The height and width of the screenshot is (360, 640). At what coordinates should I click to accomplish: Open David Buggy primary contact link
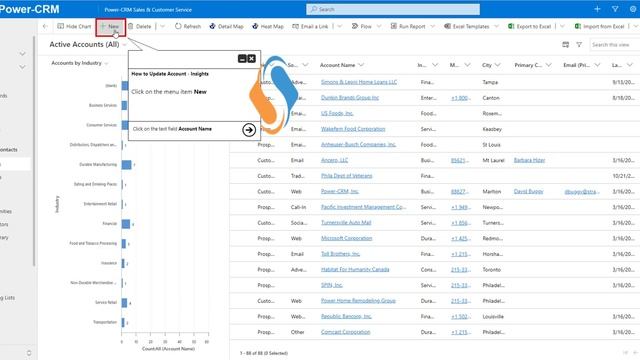pyautogui.click(x=529, y=191)
